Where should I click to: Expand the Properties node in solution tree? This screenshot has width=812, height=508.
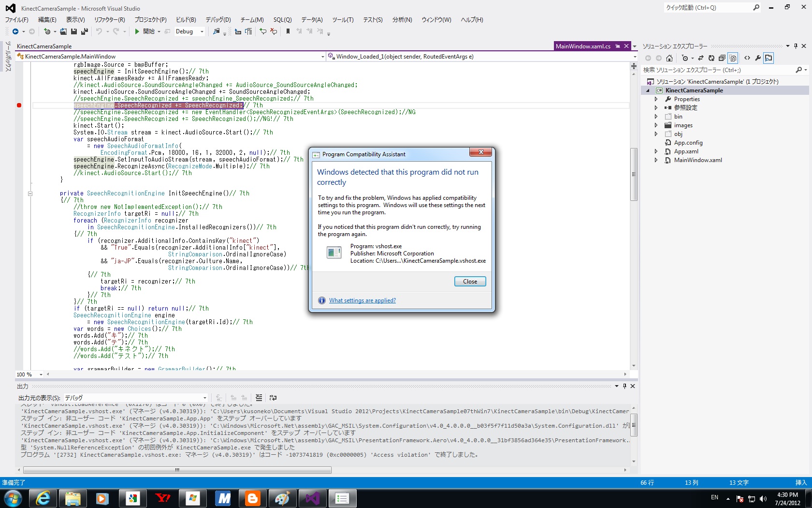pyautogui.click(x=656, y=99)
